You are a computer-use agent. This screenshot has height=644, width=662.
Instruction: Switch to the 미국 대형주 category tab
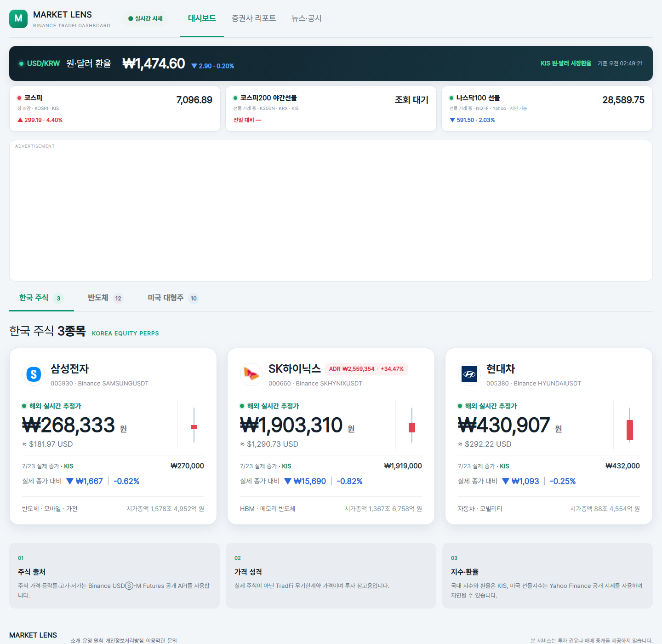[x=173, y=298]
